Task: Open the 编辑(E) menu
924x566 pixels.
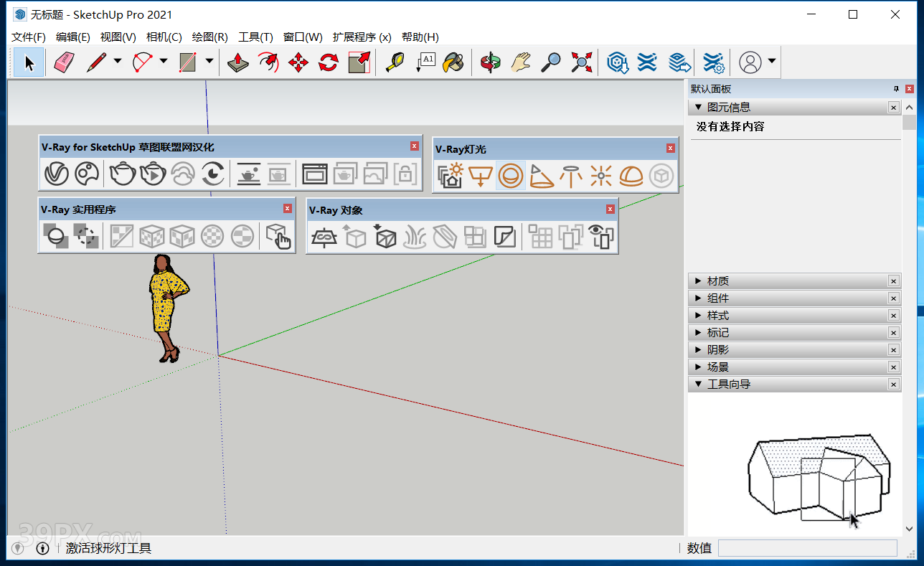Action: (x=73, y=37)
